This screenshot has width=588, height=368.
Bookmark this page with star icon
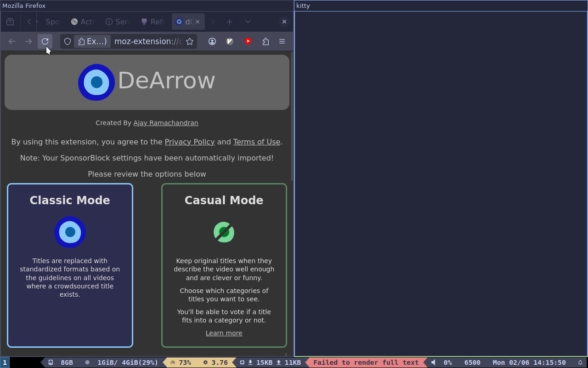[190, 41]
